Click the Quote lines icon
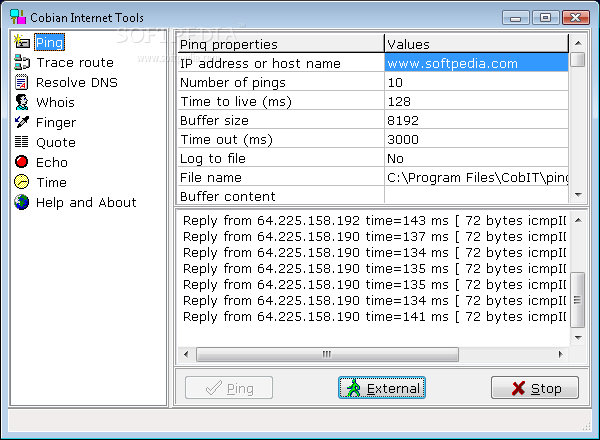Screen dimensions: 600x440 click(x=21, y=142)
